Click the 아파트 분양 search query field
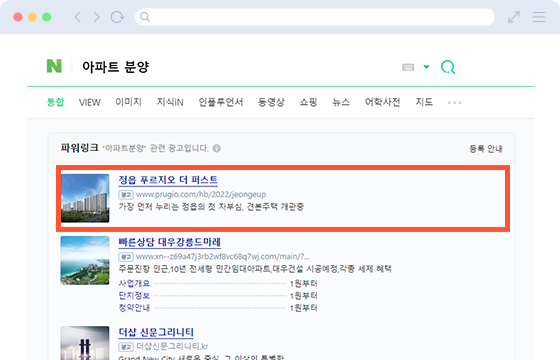Screen dimensions: 560x360 coord(115,67)
